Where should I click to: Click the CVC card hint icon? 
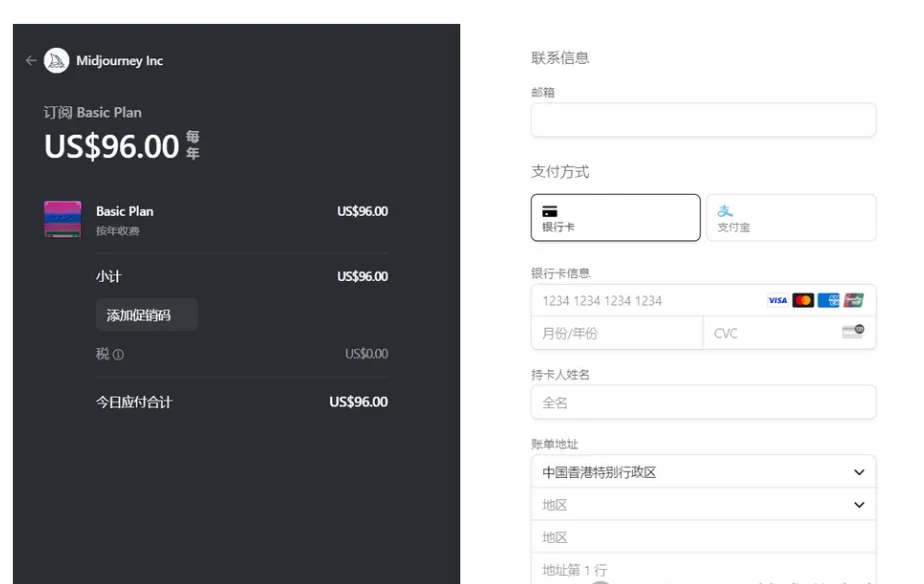[853, 332]
